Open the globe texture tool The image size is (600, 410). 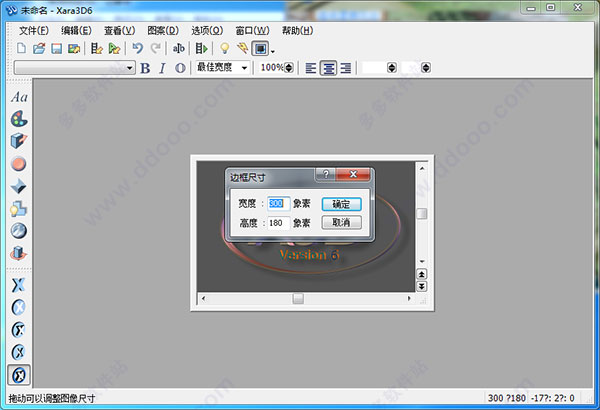tap(19, 231)
